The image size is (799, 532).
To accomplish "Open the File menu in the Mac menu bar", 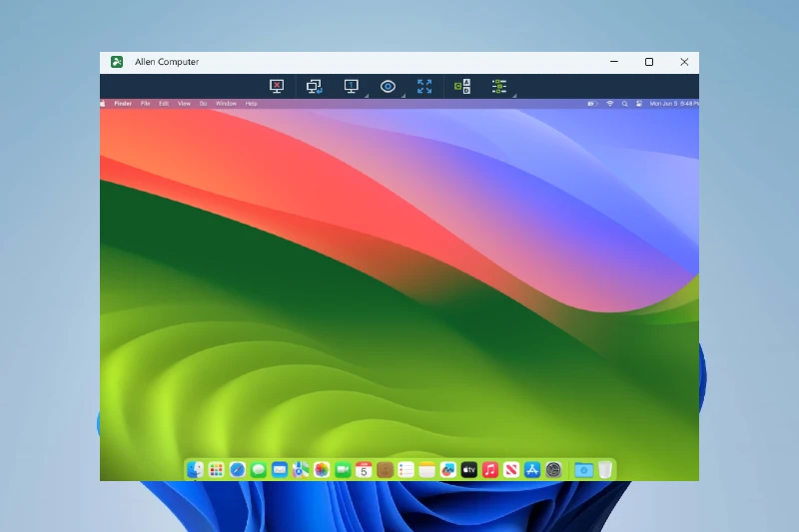I will tap(145, 104).
